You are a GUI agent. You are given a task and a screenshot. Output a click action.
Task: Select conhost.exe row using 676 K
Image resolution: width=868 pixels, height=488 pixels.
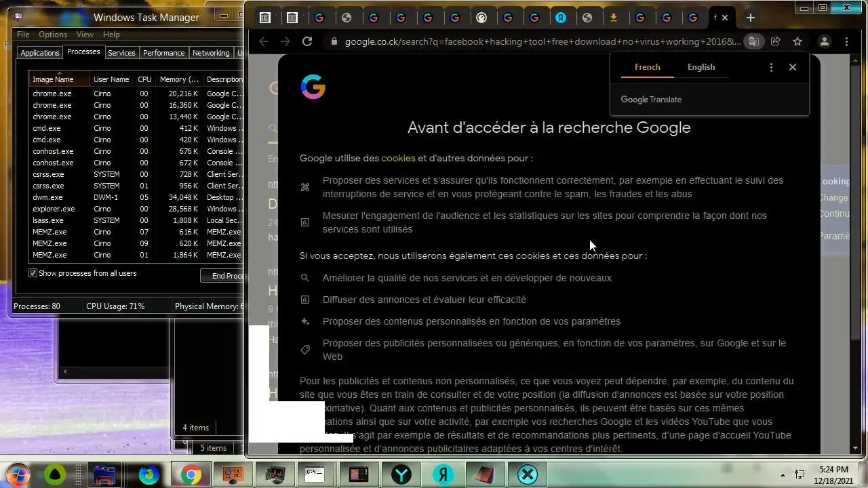tap(136, 151)
